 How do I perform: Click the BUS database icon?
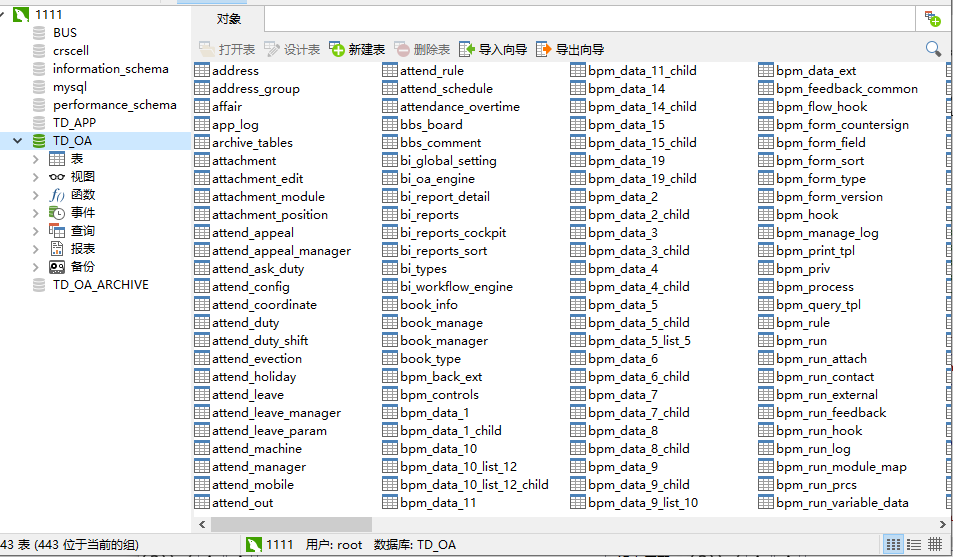tap(39, 33)
